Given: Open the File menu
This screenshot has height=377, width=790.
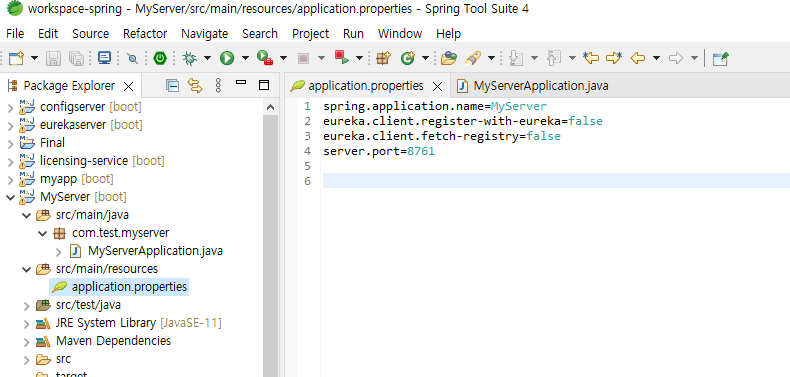Looking at the screenshot, I should pos(15,34).
